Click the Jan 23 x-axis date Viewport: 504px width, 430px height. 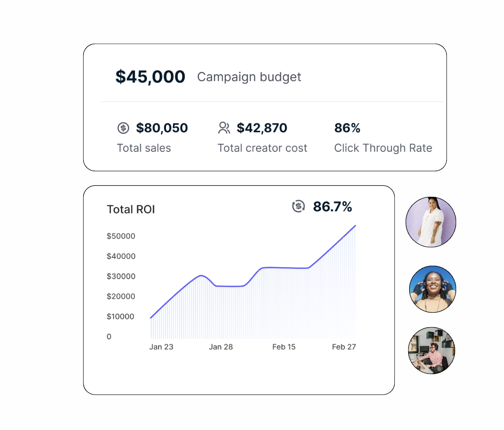point(161,347)
